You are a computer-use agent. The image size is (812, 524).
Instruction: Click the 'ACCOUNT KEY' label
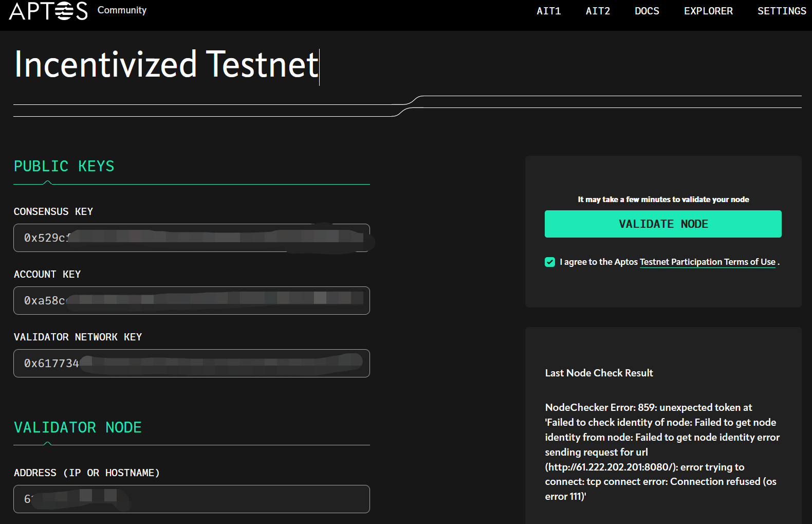[47, 274]
